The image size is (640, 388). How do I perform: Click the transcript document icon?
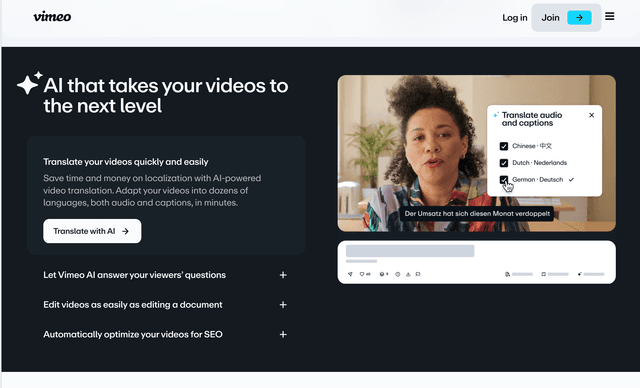point(507,274)
